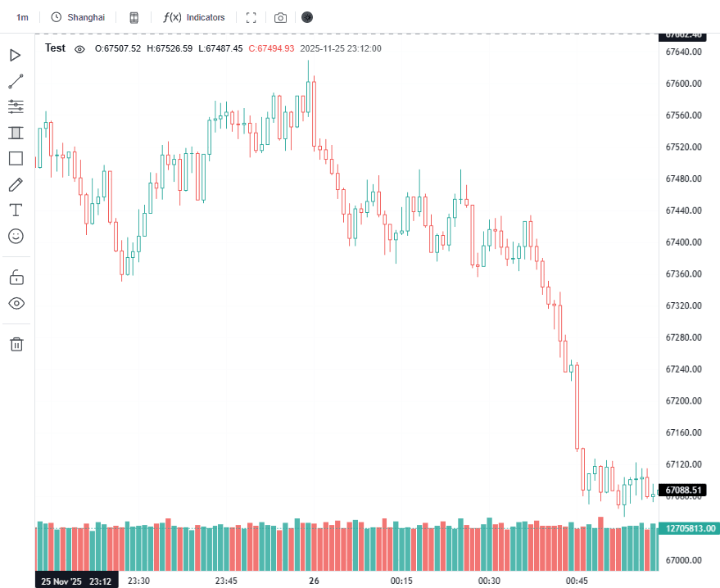This screenshot has height=588, width=720.
Task: Hide the Test series via eye icon
Action: tap(79, 49)
